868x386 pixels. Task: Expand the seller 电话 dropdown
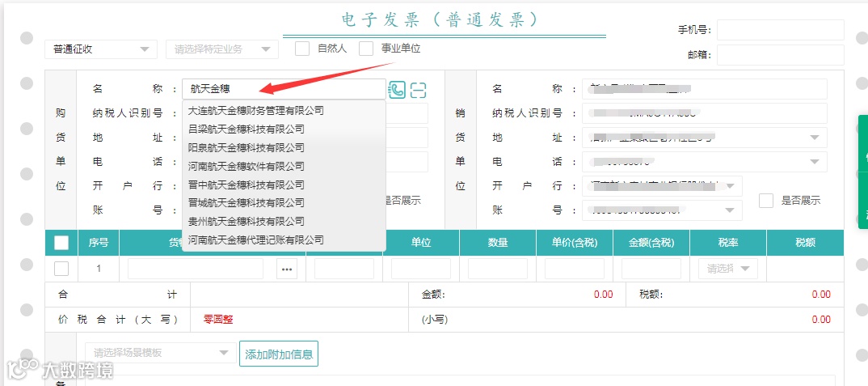point(815,162)
